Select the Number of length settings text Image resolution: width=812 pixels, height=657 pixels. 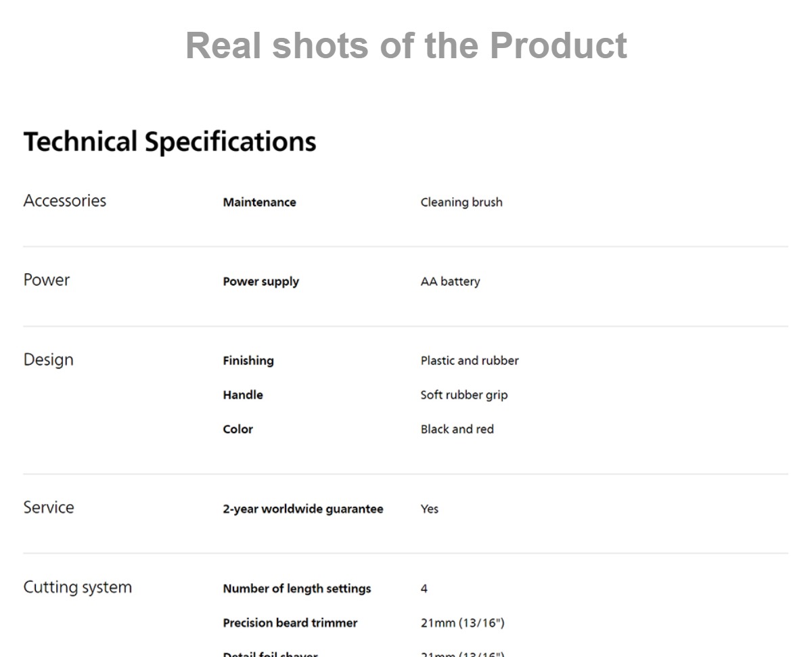(297, 589)
